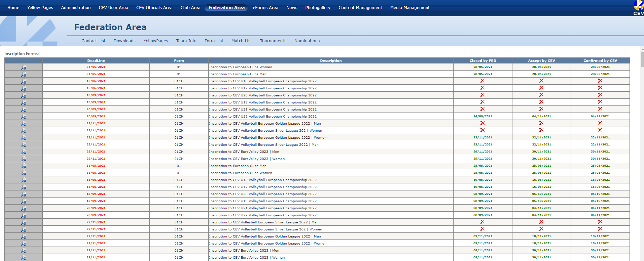
Task: Open magnifier for Golden League Men closed 09/11/2021
Action: coord(24,236)
